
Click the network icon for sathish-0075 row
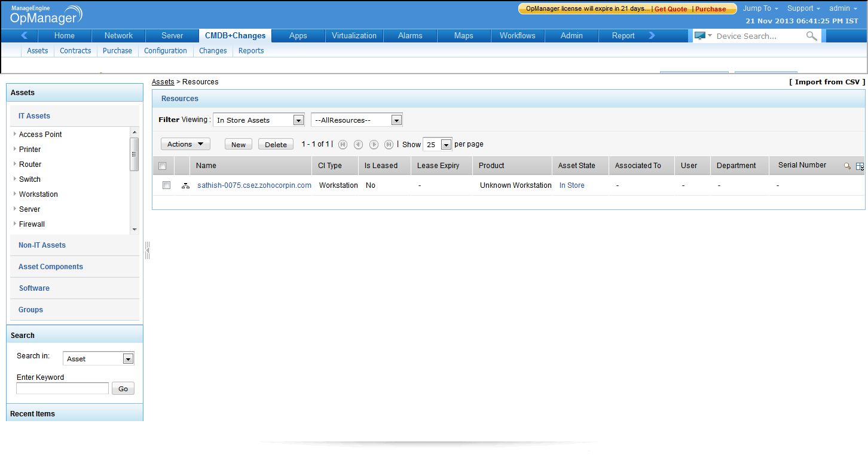(185, 185)
